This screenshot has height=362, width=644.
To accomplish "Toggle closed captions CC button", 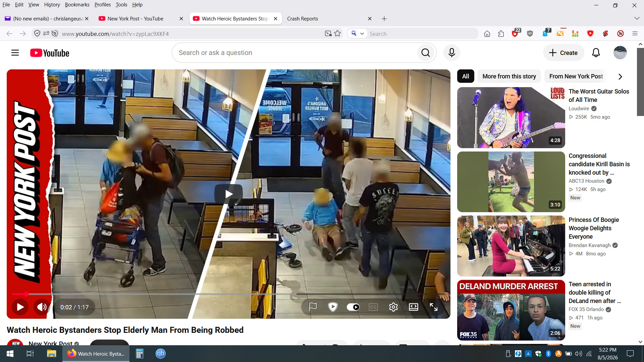I will (373, 307).
